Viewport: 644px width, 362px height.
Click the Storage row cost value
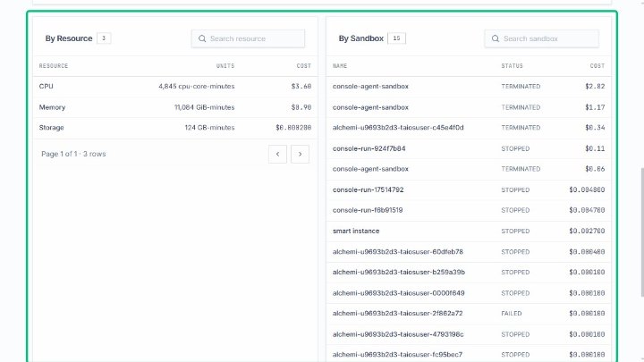pos(293,128)
